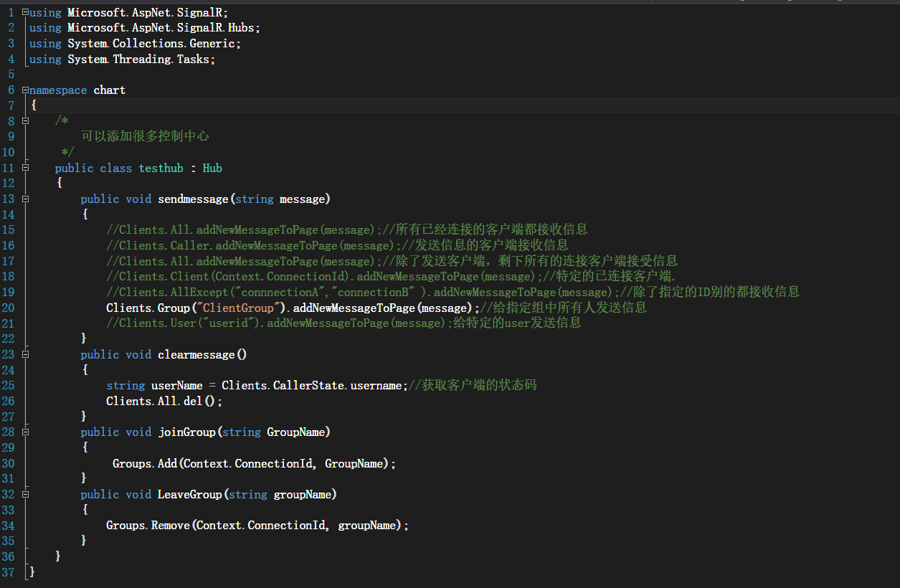Screen dimensions: 900x588
Task: Click line number 7 in the gutter
Action: tap(11, 106)
